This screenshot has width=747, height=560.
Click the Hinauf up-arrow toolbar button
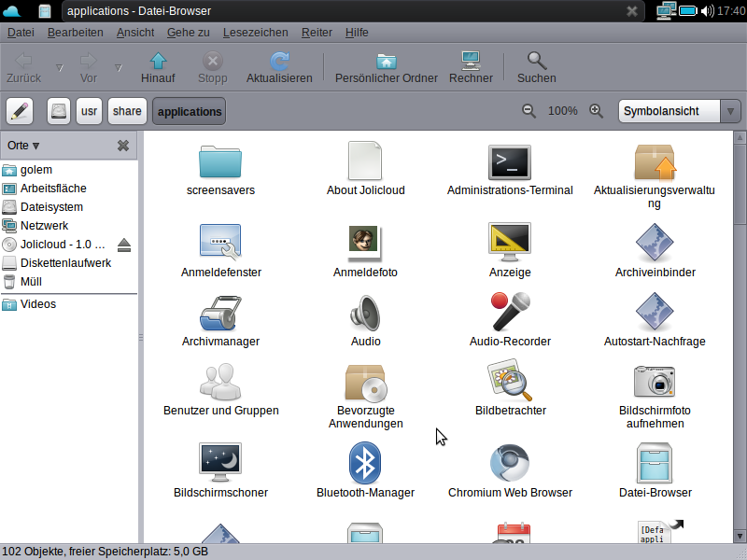[158, 67]
